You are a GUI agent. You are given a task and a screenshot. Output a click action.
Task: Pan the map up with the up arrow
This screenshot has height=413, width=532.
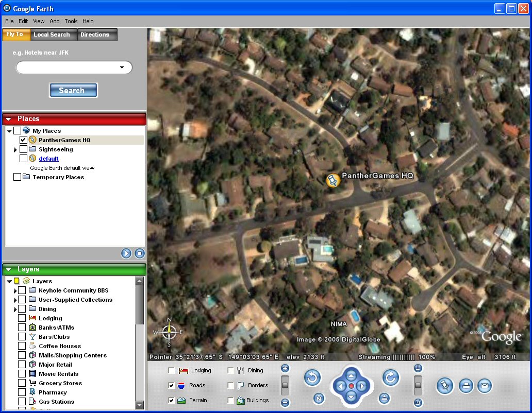(x=351, y=376)
